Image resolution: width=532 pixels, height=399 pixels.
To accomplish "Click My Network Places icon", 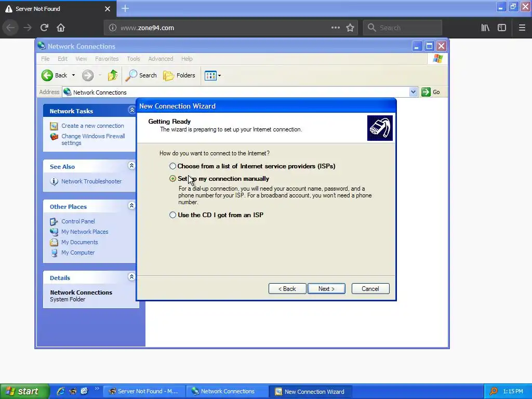I will (x=54, y=232).
